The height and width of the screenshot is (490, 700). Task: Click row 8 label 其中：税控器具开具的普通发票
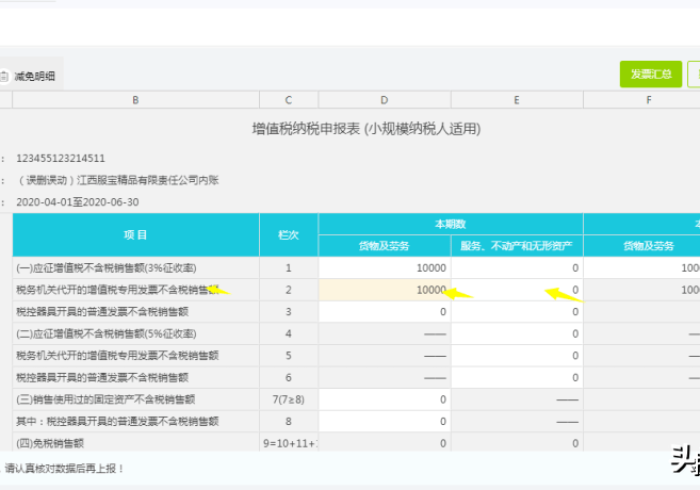118,421
